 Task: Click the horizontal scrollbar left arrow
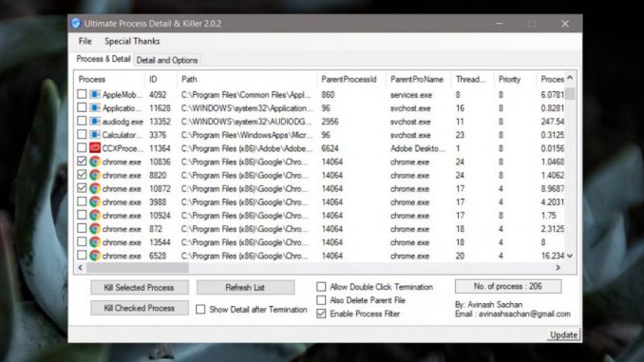[x=81, y=268]
